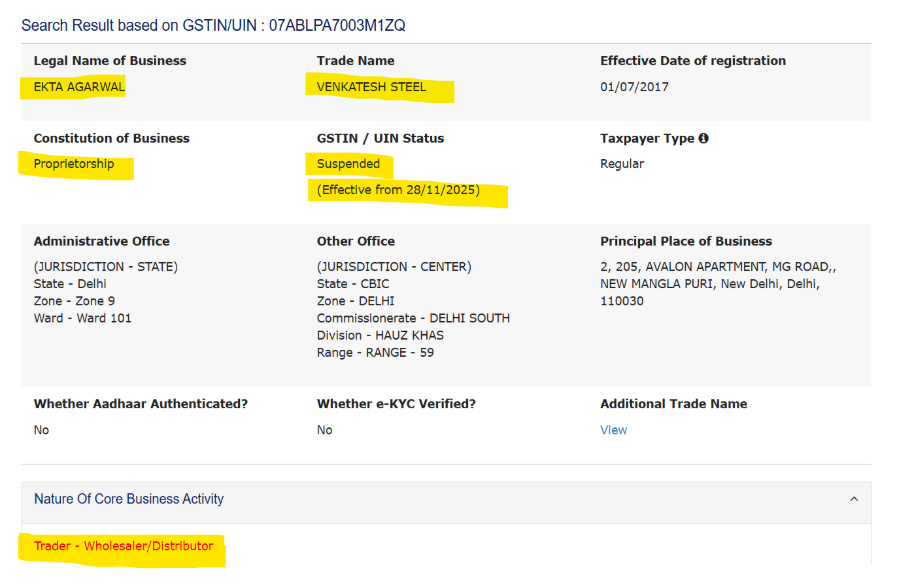
Task: Click the GSTIN search result heading
Action: tap(213, 25)
